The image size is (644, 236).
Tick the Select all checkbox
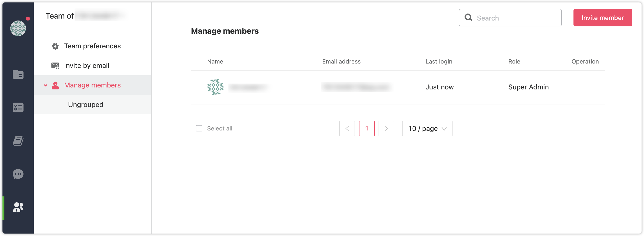click(199, 129)
